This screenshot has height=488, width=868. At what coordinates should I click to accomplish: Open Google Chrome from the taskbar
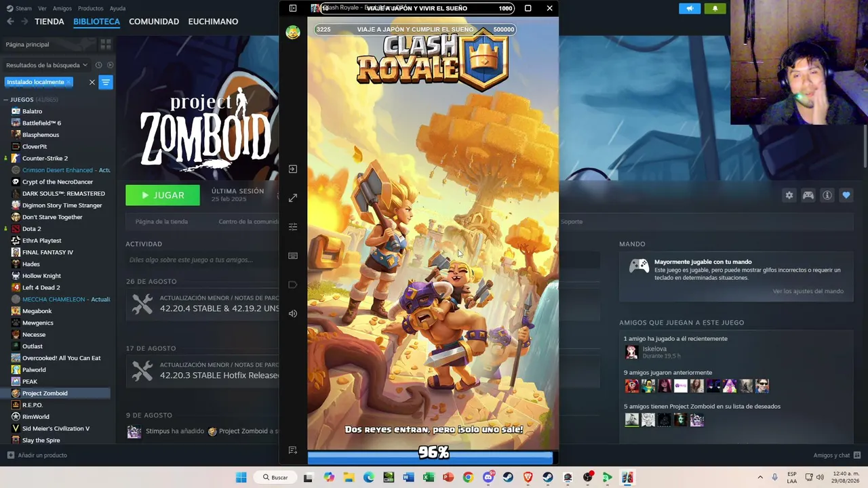[x=468, y=477]
